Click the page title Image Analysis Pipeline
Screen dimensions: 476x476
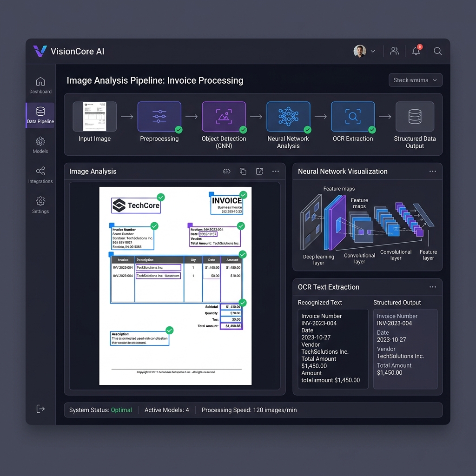(155, 80)
